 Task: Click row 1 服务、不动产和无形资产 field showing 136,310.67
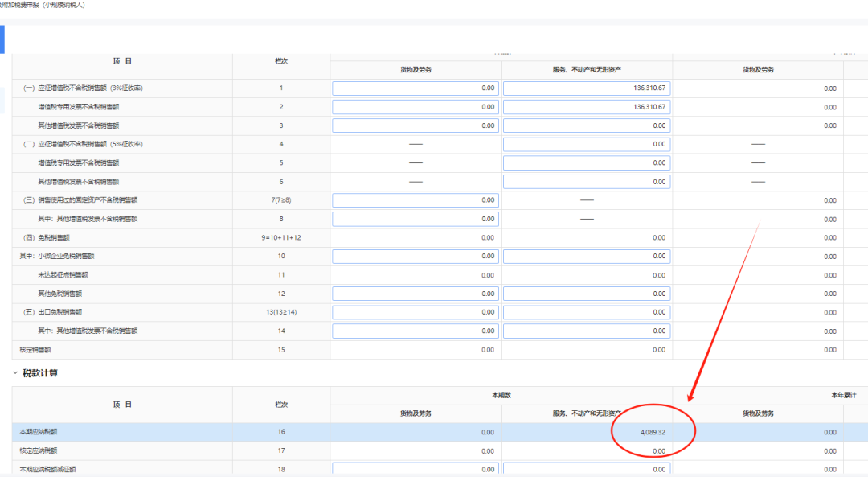(586, 88)
